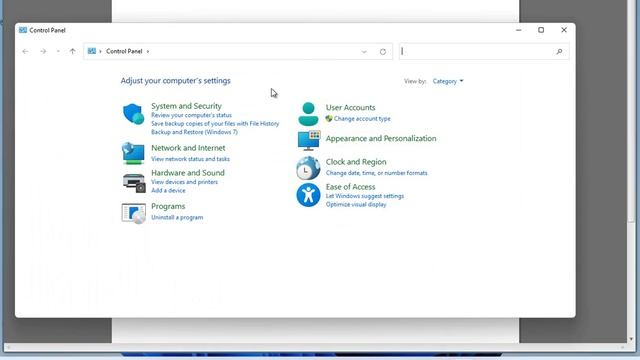Open the Hardware and Sound printer icon
640x360 pixels.
(134, 183)
